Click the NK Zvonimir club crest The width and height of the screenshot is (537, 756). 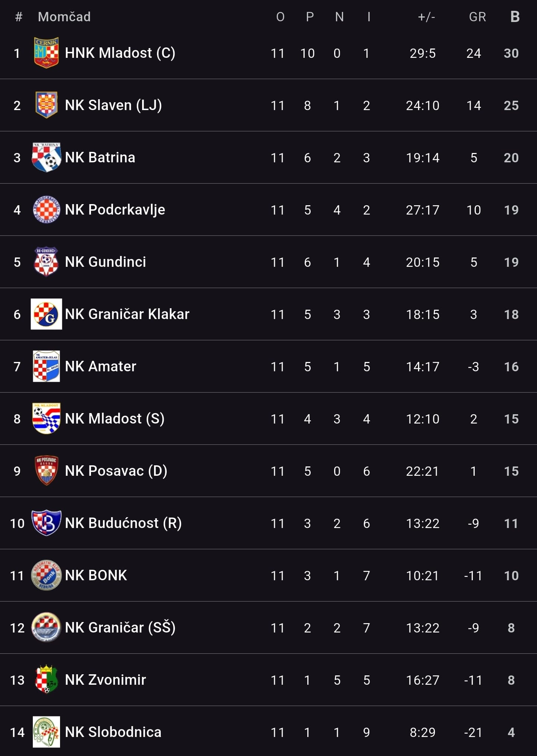(x=46, y=680)
